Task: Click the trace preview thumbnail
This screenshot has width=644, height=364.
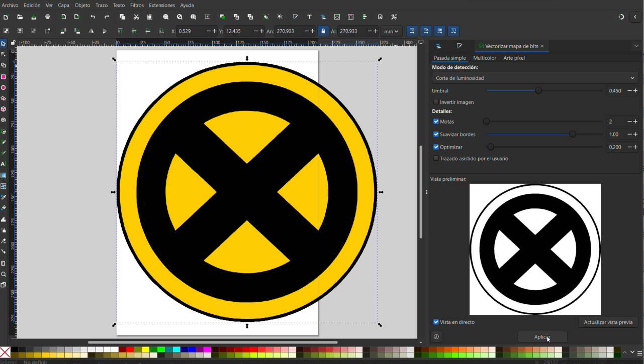Action: (x=535, y=249)
